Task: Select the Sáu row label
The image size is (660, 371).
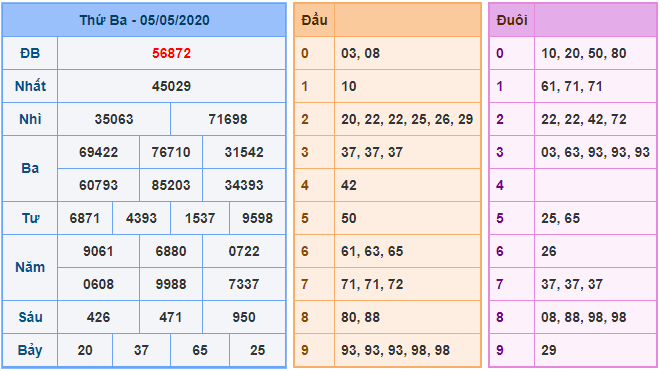Action: pos(30,317)
